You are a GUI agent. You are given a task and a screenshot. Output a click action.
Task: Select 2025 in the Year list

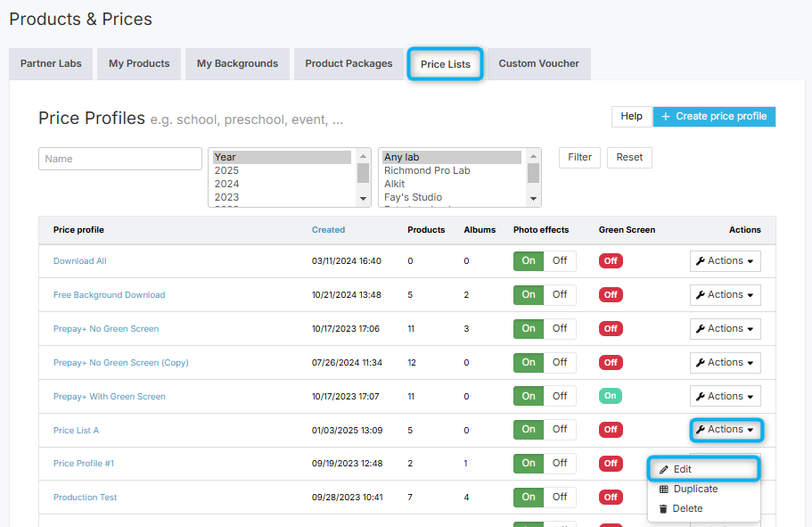pyautogui.click(x=282, y=170)
